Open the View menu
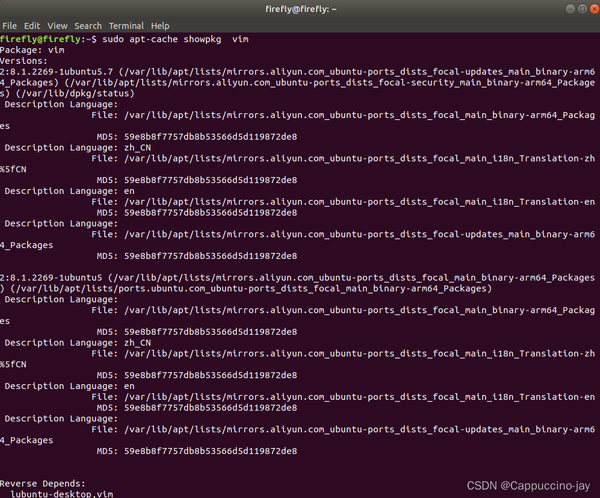The height and width of the screenshot is (498, 600). [x=56, y=25]
